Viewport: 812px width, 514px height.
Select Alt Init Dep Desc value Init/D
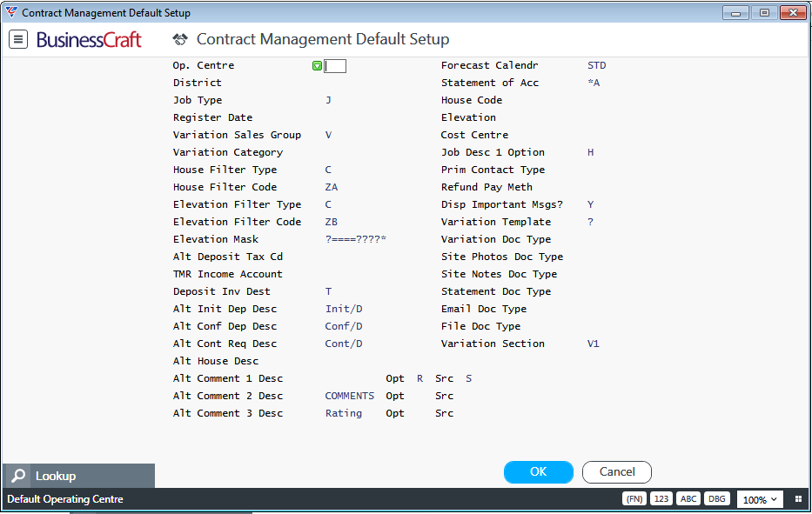[x=344, y=309]
